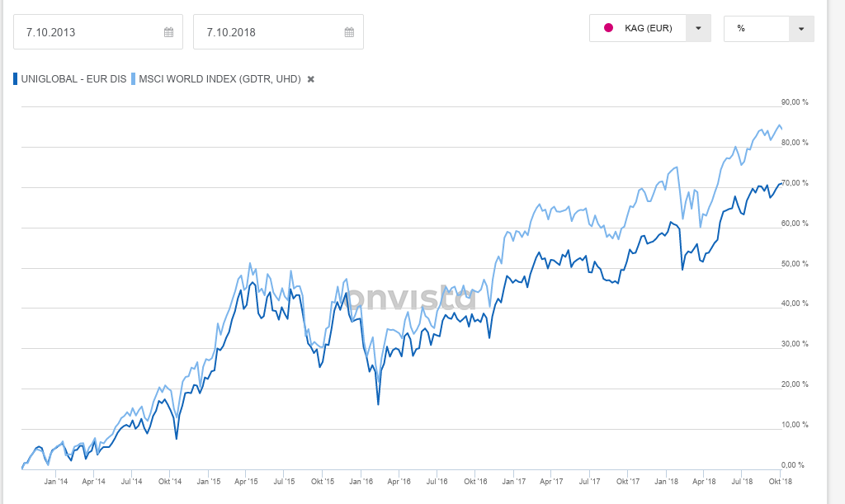Click the % display mode text
This screenshot has height=504, width=845.
tap(741, 28)
